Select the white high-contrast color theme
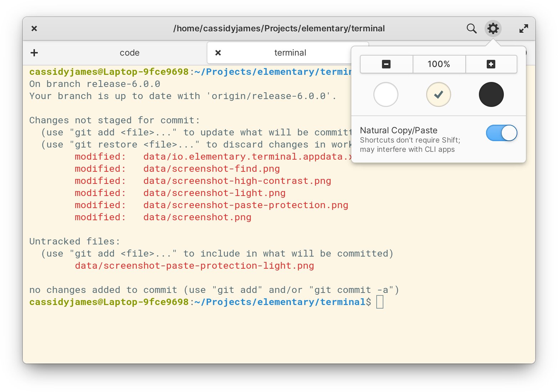 (386, 94)
